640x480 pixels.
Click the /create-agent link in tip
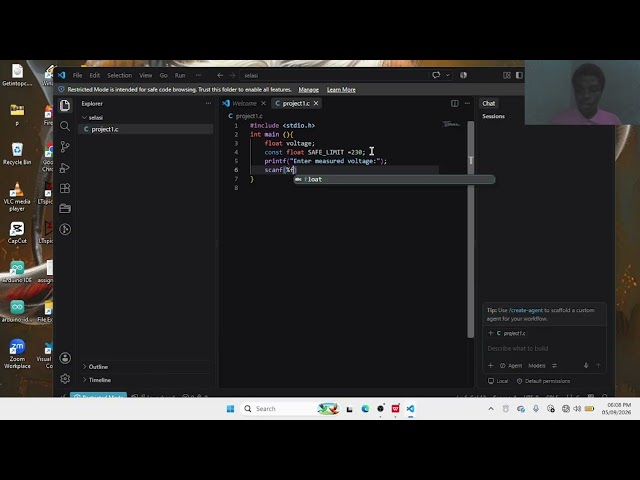click(526, 310)
